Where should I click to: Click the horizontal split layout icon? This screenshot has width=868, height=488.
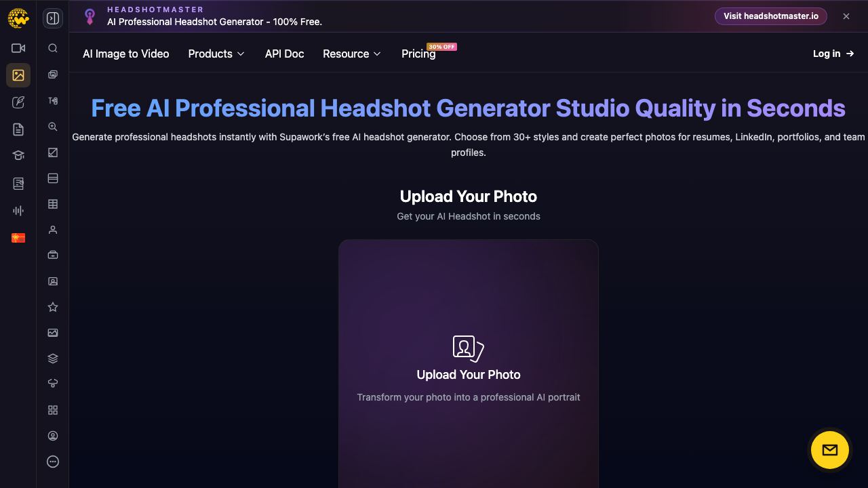(x=53, y=178)
